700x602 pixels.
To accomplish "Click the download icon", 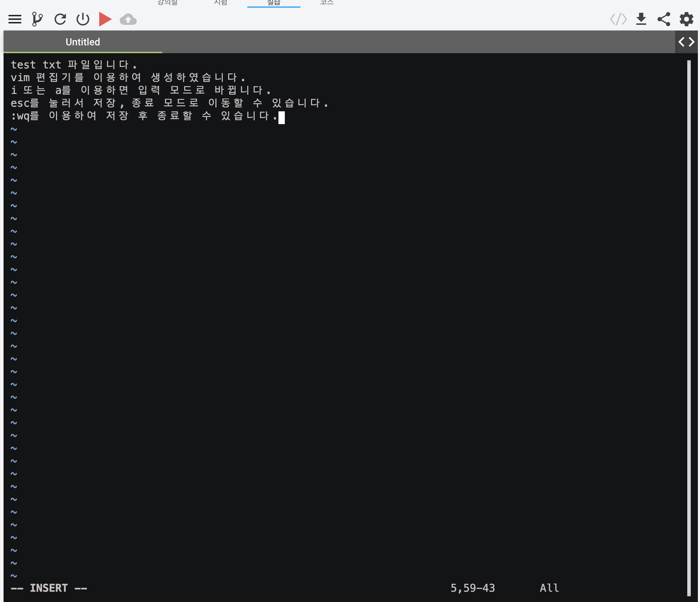I will click(x=641, y=19).
